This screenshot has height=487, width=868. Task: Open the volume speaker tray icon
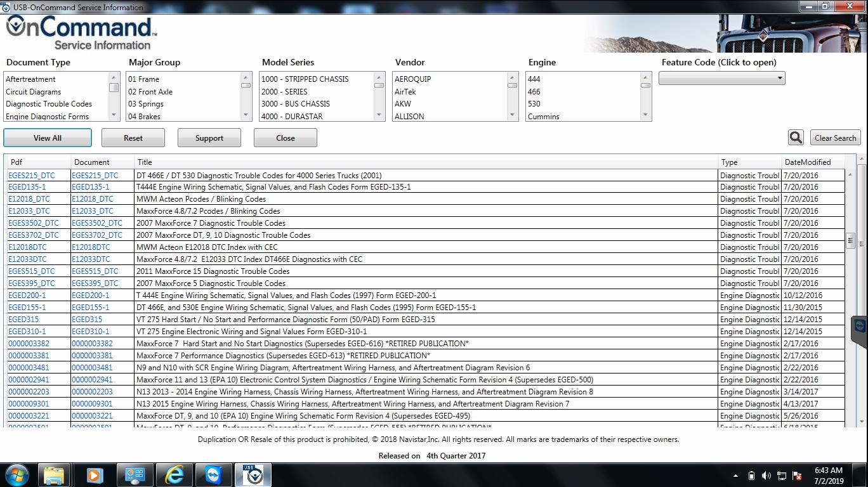tap(766, 476)
